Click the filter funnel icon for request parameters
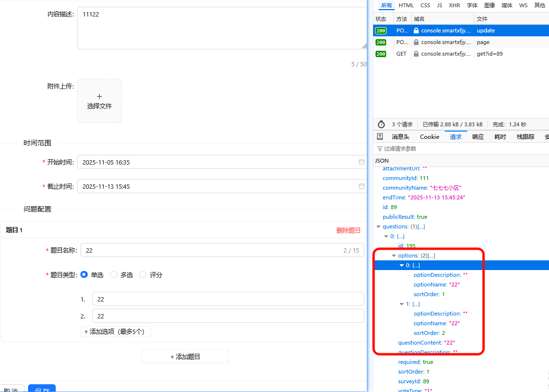This screenshot has height=392, width=549. (379, 149)
